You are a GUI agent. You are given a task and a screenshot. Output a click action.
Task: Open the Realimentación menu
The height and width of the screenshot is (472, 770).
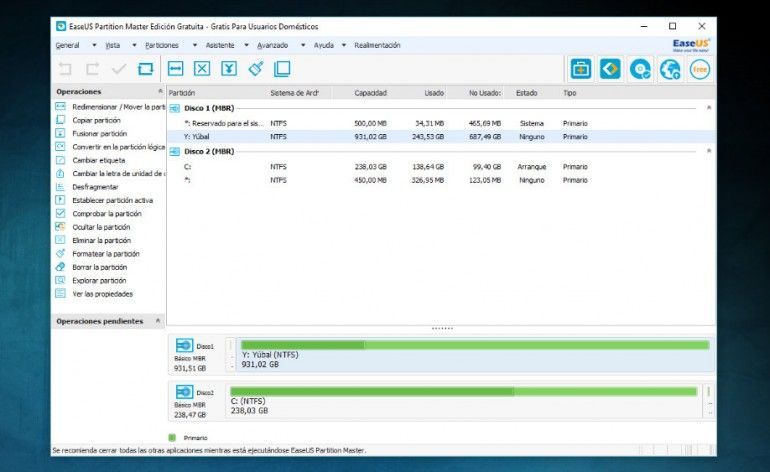377,45
